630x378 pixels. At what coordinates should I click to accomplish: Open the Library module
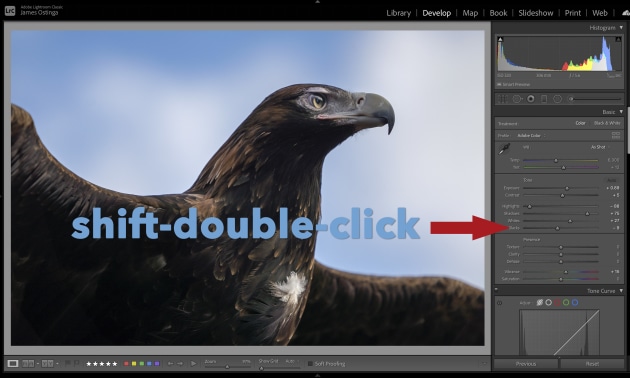pyautogui.click(x=399, y=13)
